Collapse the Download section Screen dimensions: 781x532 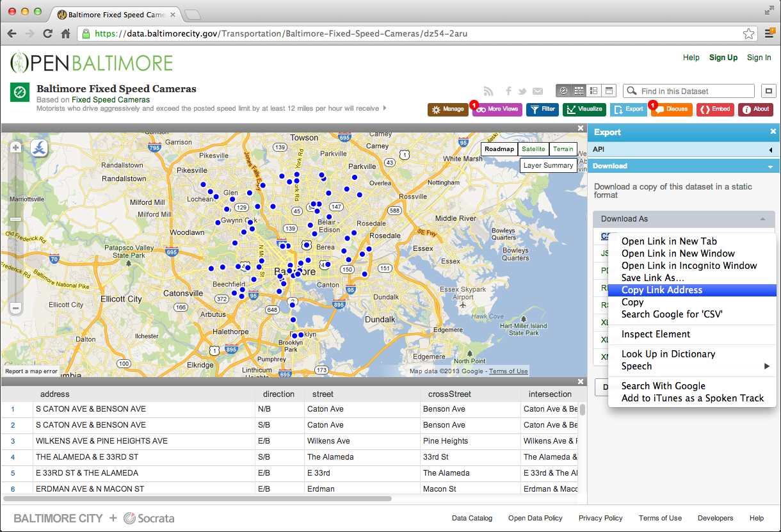point(683,166)
